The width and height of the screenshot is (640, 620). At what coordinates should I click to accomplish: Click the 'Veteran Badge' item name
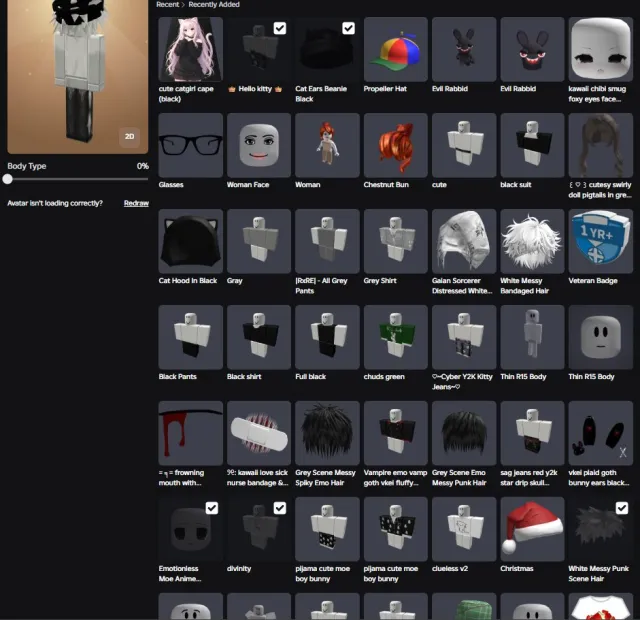coord(593,281)
